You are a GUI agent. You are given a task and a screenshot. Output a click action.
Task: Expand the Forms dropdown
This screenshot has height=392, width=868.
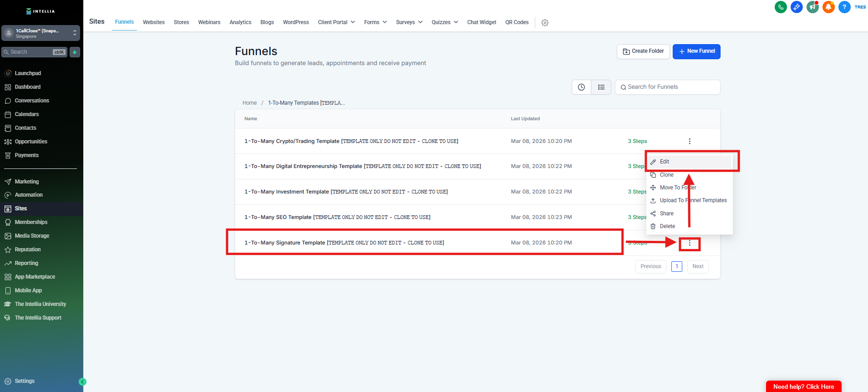[376, 22]
